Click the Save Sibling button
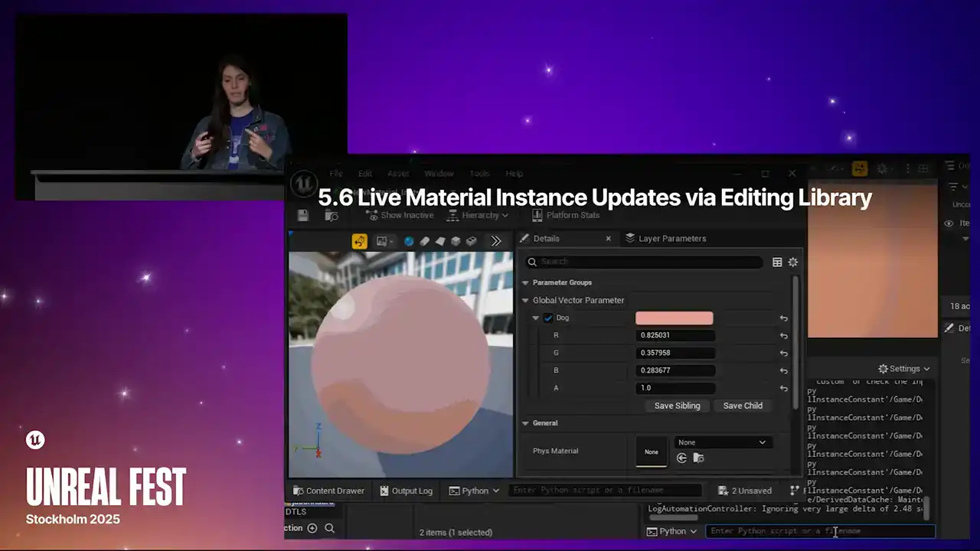The height and width of the screenshot is (551, 980). (677, 406)
